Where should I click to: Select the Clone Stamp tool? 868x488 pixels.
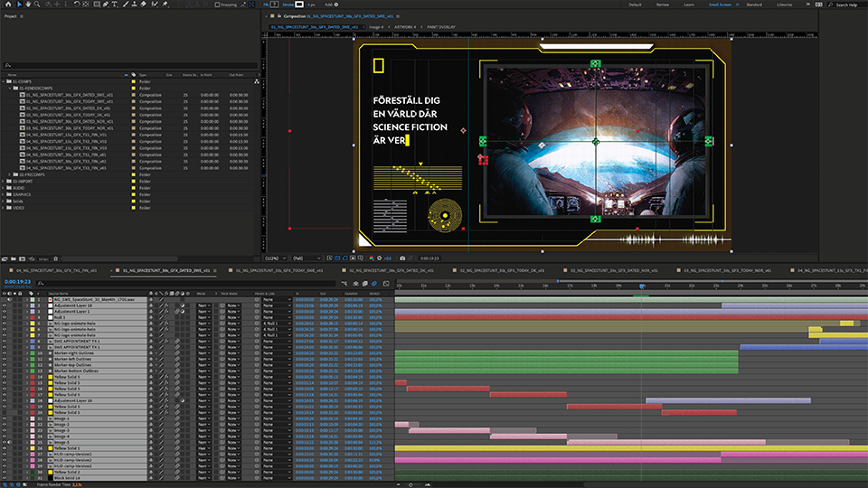pyautogui.click(x=135, y=5)
